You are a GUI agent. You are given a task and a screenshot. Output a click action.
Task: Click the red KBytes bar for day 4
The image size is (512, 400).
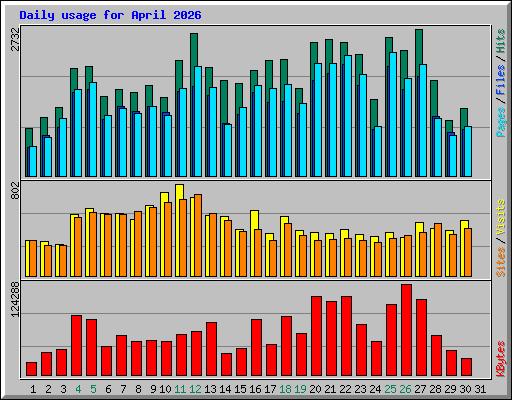[76, 345]
